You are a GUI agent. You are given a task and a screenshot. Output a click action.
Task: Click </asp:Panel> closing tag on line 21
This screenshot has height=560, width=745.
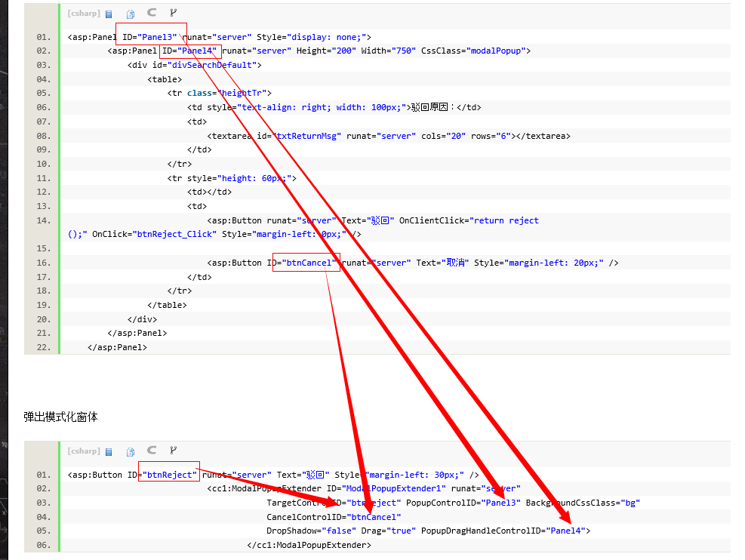tap(137, 333)
